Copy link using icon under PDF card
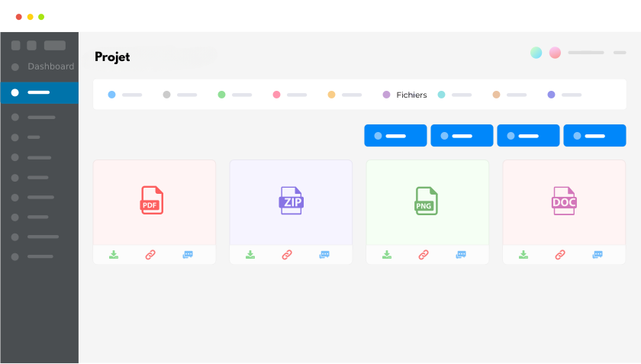Screen dimensions: 641x364 150,255
